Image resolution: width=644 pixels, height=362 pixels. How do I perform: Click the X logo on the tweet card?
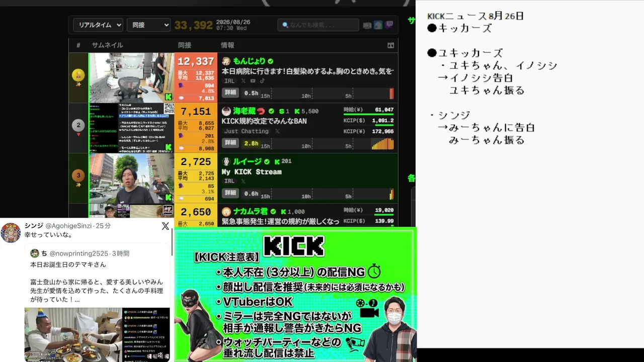point(166,226)
